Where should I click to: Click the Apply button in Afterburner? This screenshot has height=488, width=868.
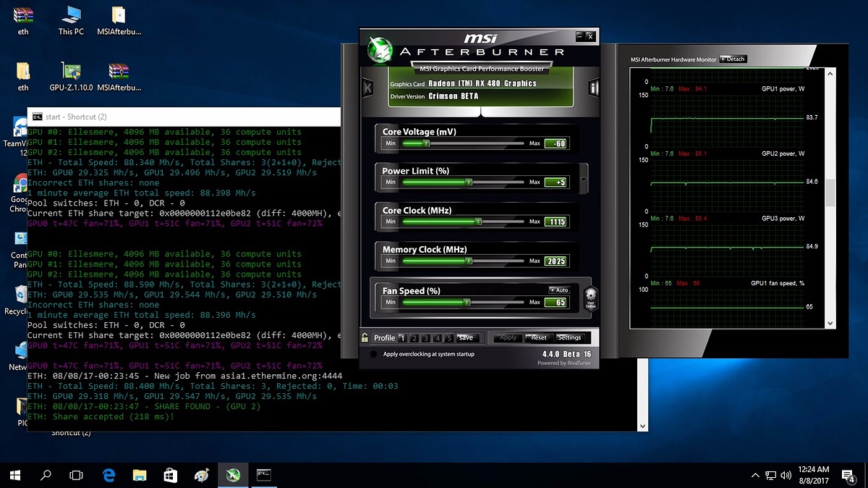[509, 337]
